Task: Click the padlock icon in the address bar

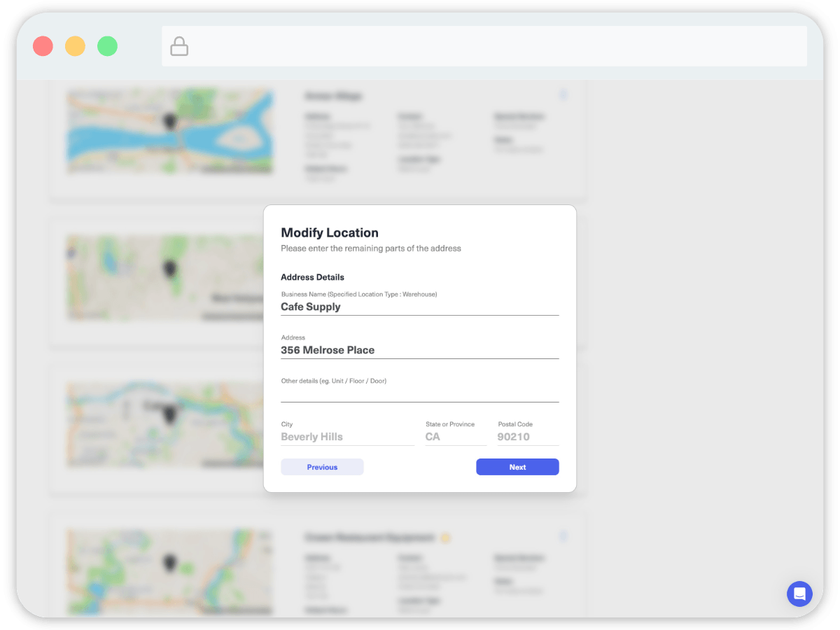Action: click(179, 47)
